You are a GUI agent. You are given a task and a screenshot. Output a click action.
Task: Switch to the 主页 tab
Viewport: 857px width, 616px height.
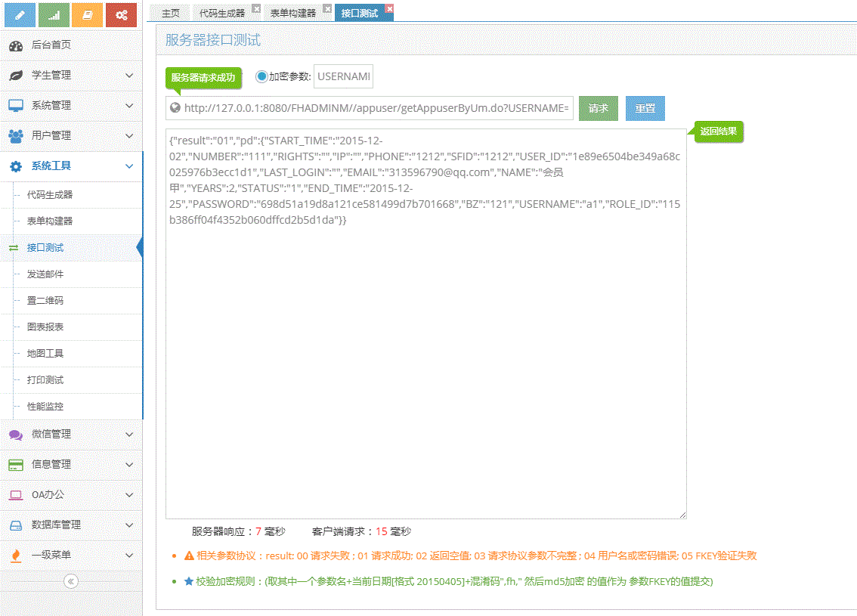pos(171,13)
